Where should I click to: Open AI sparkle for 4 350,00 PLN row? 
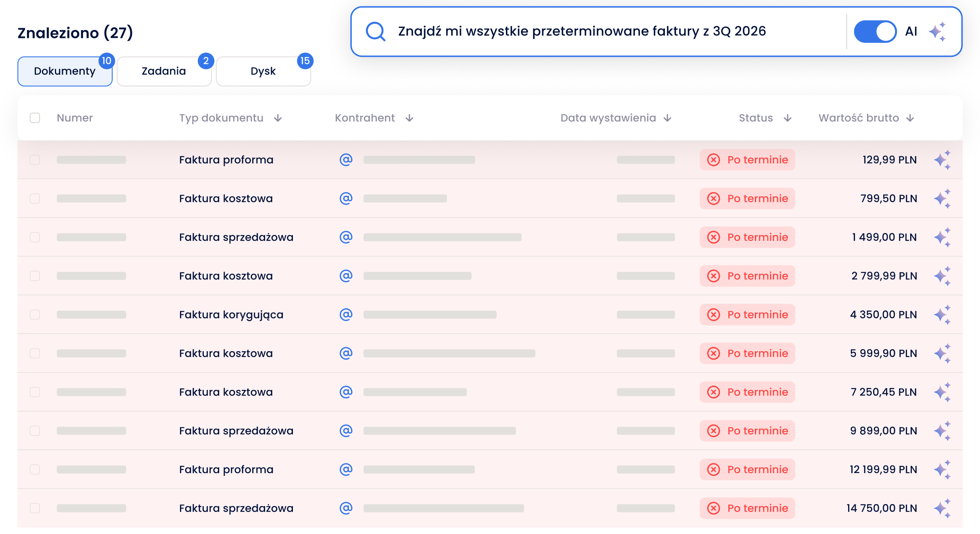pos(942,315)
